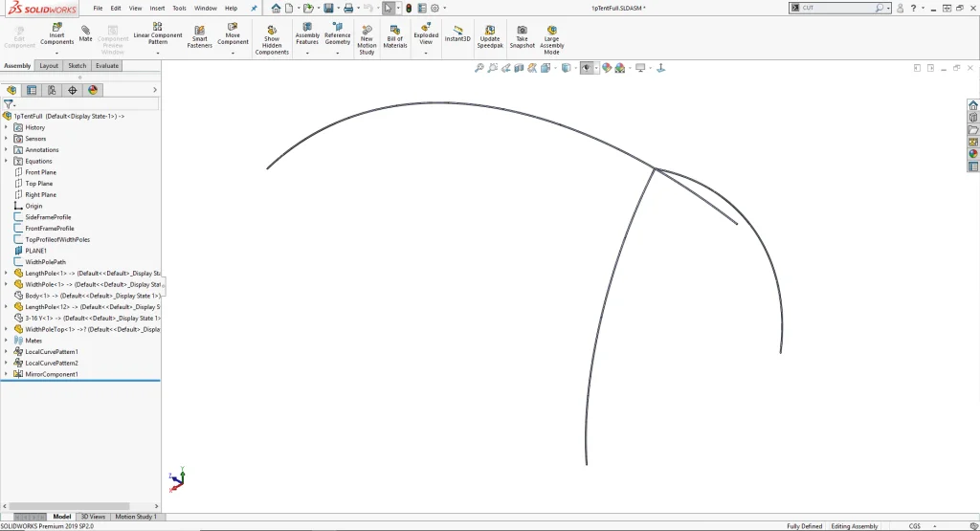Screen dimensions: 980x531
Task: Click Show Hidden Components
Action: [x=272, y=39]
